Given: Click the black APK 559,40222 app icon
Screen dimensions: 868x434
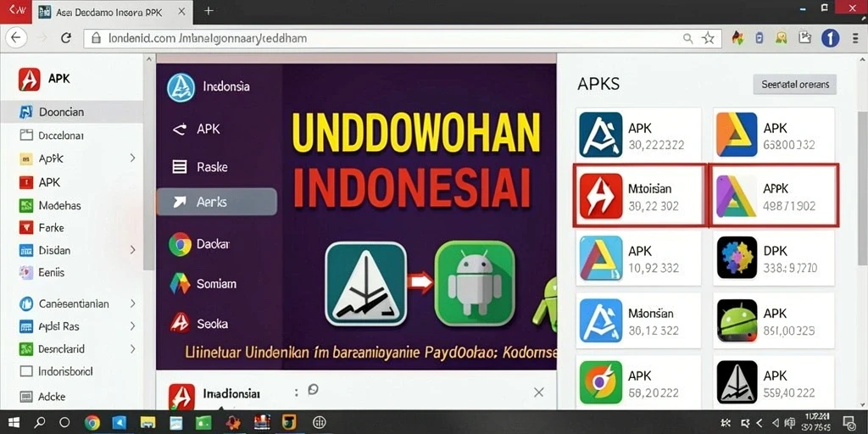Looking at the screenshot, I should click(737, 382).
